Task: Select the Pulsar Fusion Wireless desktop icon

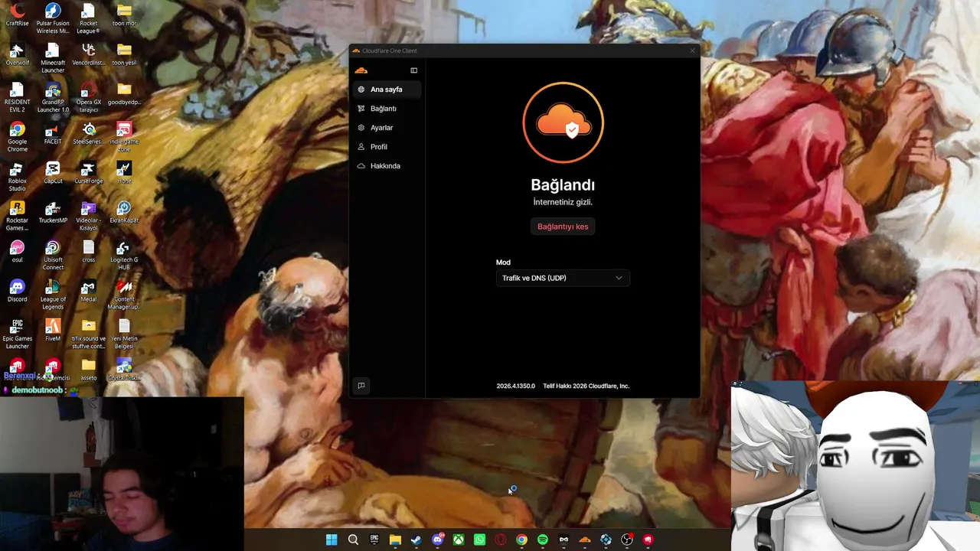Action: [53, 19]
